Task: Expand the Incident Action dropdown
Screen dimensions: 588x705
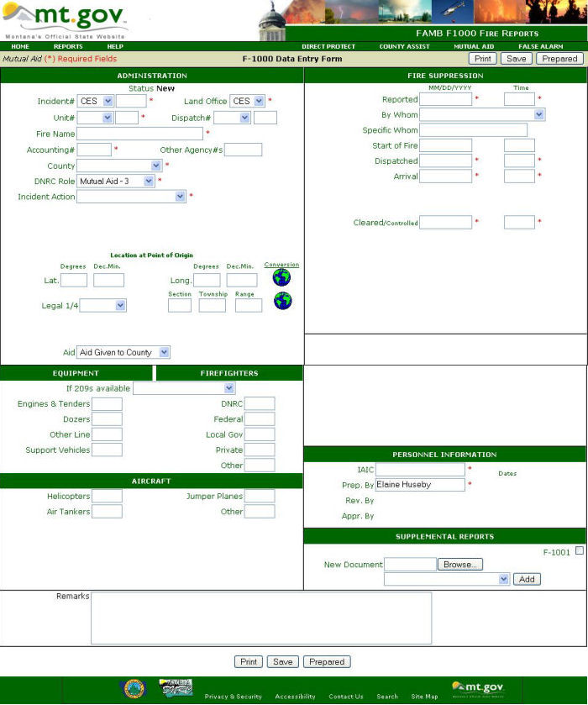Action: [131, 197]
